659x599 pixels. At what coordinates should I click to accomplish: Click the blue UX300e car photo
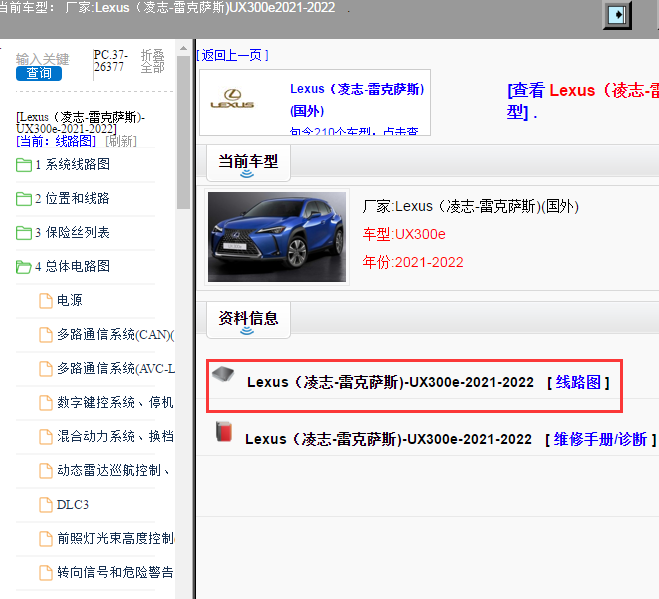coord(277,237)
